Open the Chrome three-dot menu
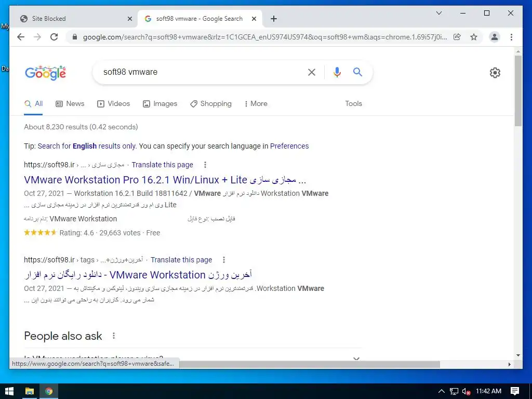 (x=511, y=37)
